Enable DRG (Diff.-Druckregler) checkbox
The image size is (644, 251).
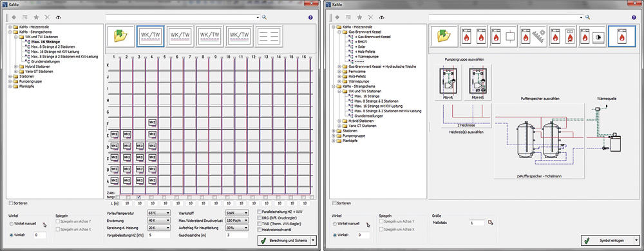click(x=259, y=217)
